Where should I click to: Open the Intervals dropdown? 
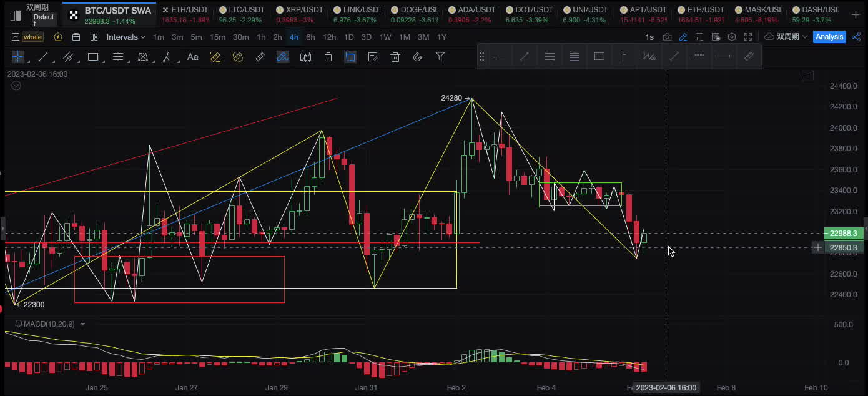pos(125,37)
